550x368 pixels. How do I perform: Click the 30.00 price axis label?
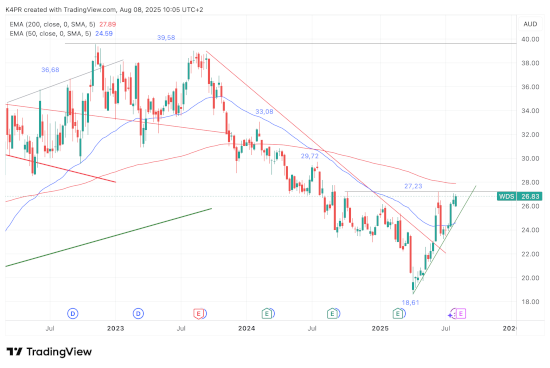point(530,159)
